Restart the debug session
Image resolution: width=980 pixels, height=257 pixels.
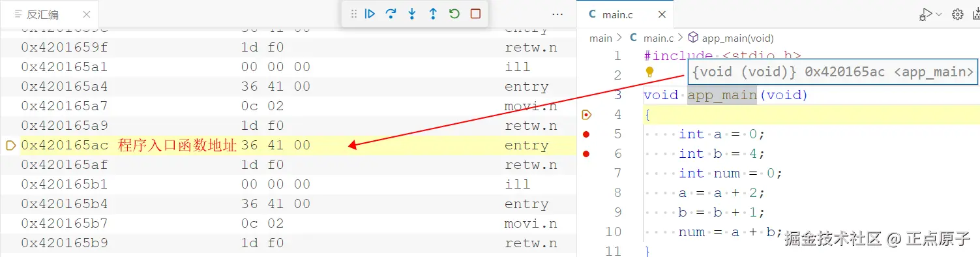tap(454, 14)
